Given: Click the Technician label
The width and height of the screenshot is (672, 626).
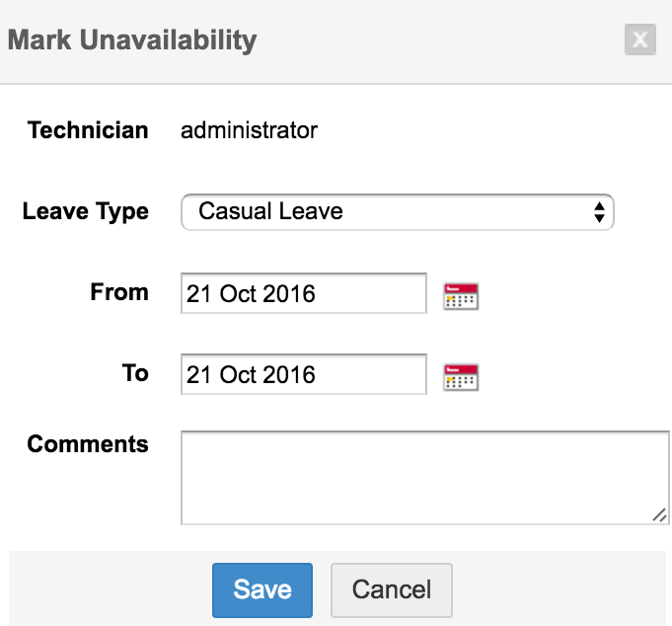Looking at the screenshot, I should [x=88, y=130].
